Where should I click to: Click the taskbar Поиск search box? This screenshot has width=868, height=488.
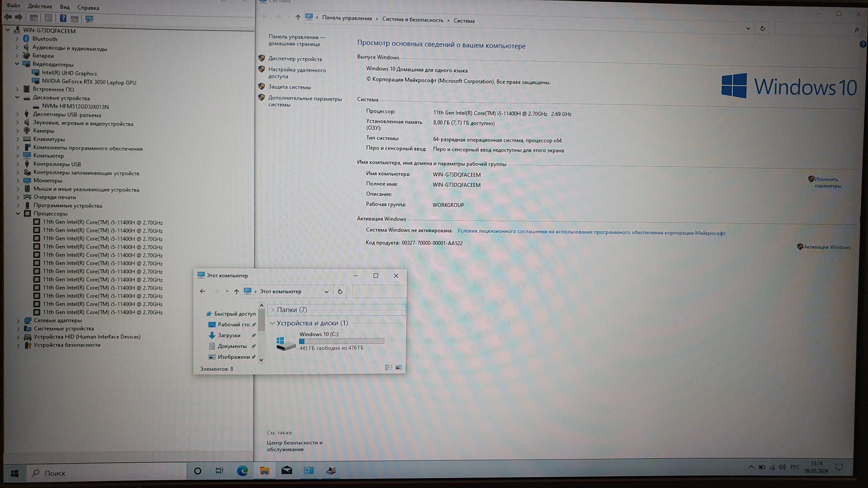click(107, 473)
